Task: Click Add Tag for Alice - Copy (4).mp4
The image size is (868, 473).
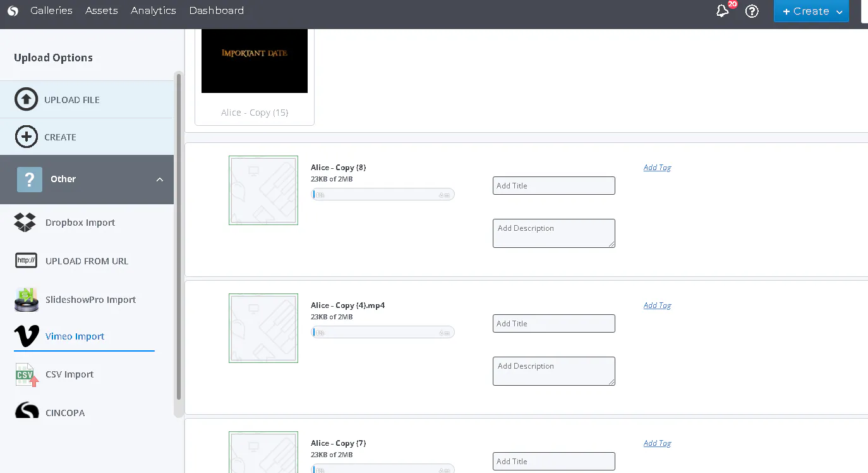Action: coord(657,305)
